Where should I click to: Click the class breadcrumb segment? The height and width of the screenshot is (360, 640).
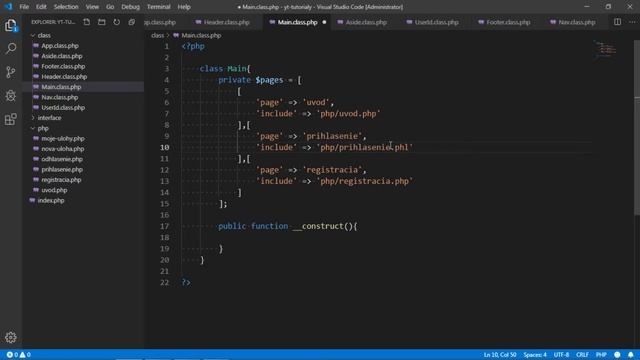(x=157, y=36)
